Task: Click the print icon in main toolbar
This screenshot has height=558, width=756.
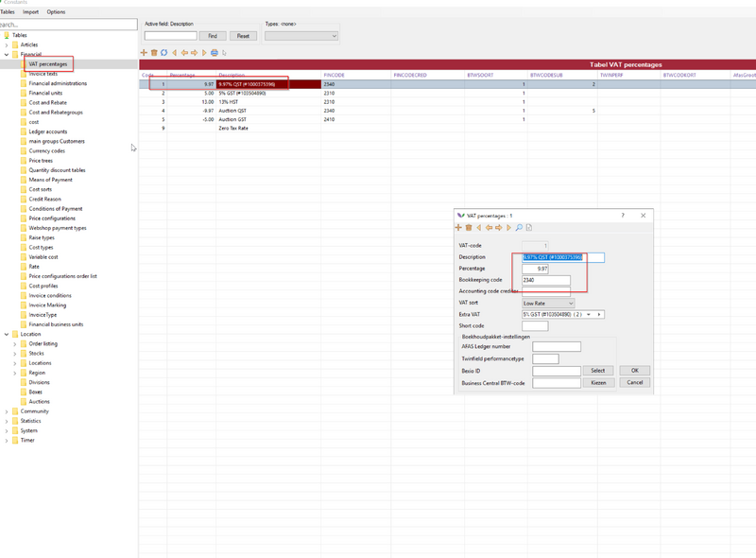Action: click(215, 53)
